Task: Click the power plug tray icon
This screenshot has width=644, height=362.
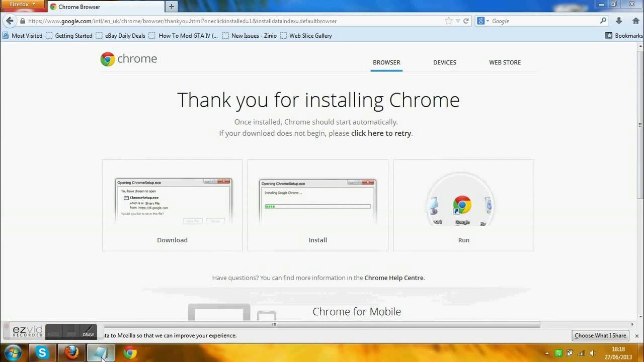Action: coord(570,353)
